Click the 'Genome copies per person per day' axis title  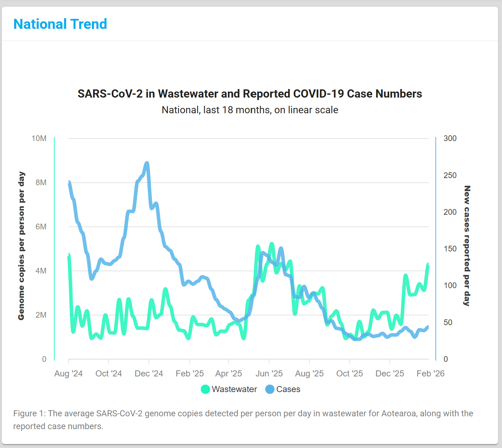click(x=21, y=246)
